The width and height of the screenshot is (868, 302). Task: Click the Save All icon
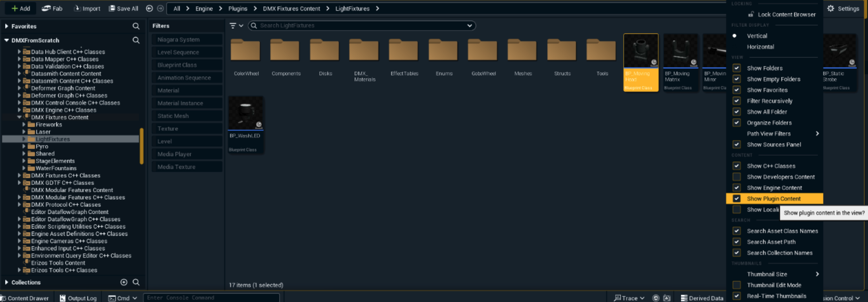[112, 8]
